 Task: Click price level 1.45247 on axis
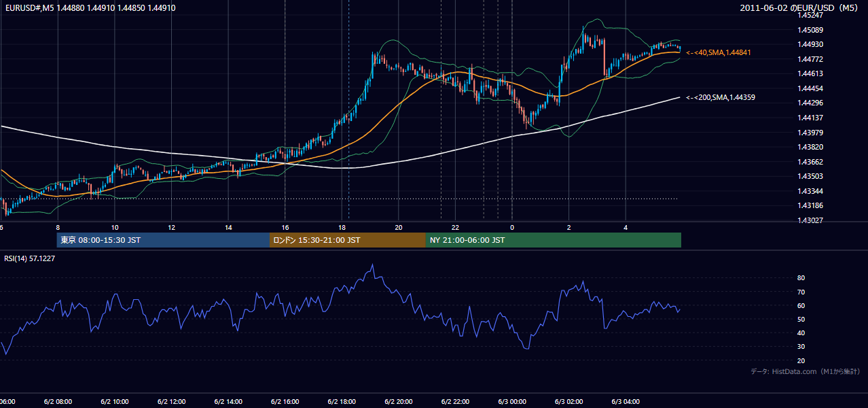coord(810,15)
